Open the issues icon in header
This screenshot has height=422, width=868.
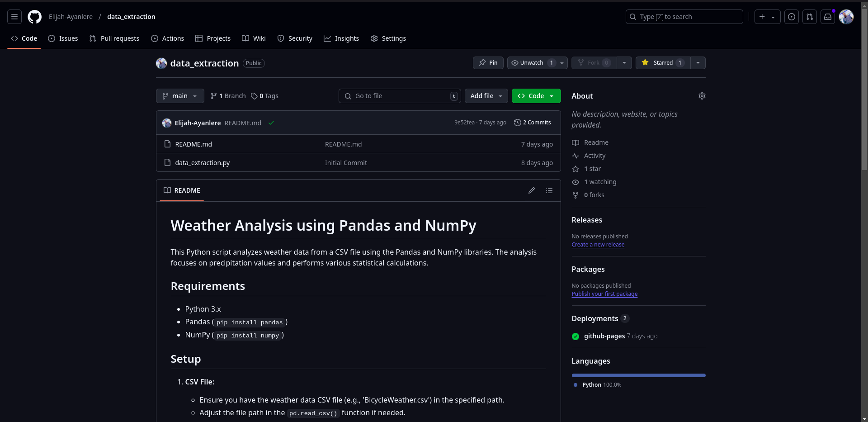(x=792, y=17)
